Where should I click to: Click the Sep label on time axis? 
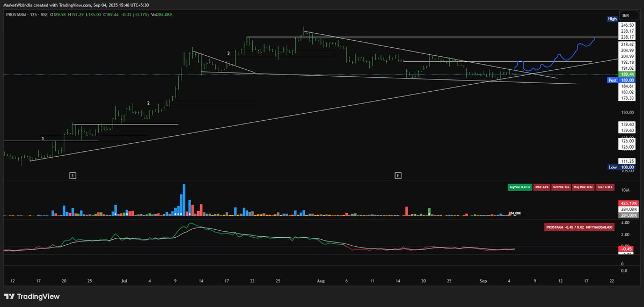484,281
